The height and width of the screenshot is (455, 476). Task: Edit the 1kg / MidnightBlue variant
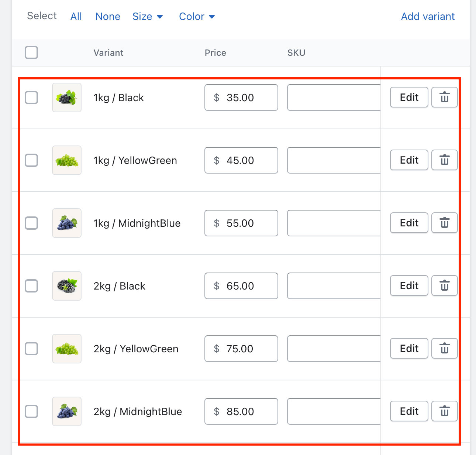click(x=409, y=223)
